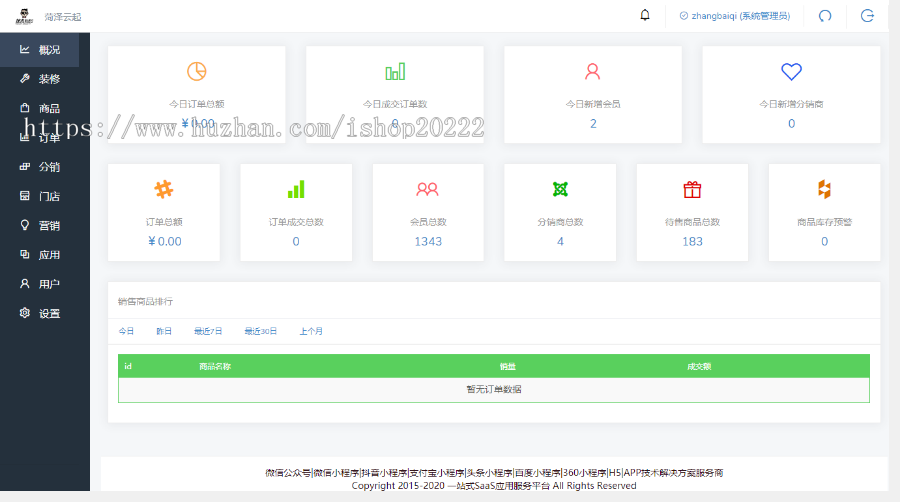This screenshot has height=502, width=900.
Task: Click the icon beside 应用
Action: pyautogui.click(x=25, y=254)
